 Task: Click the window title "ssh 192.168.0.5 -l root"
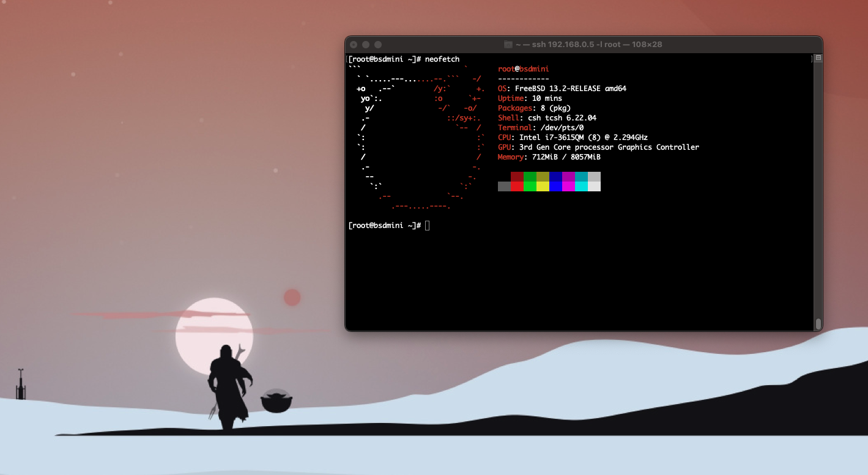pos(575,45)
